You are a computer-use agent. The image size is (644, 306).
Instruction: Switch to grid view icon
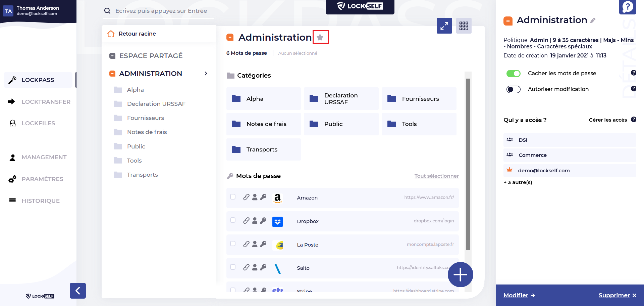[464, 26]
